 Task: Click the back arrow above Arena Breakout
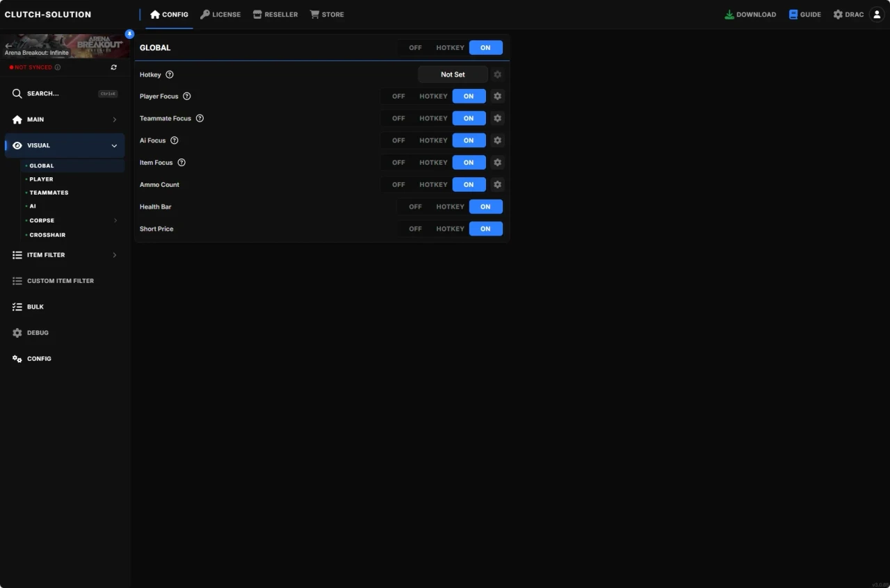pyautogui.click(x=8, y=44)
